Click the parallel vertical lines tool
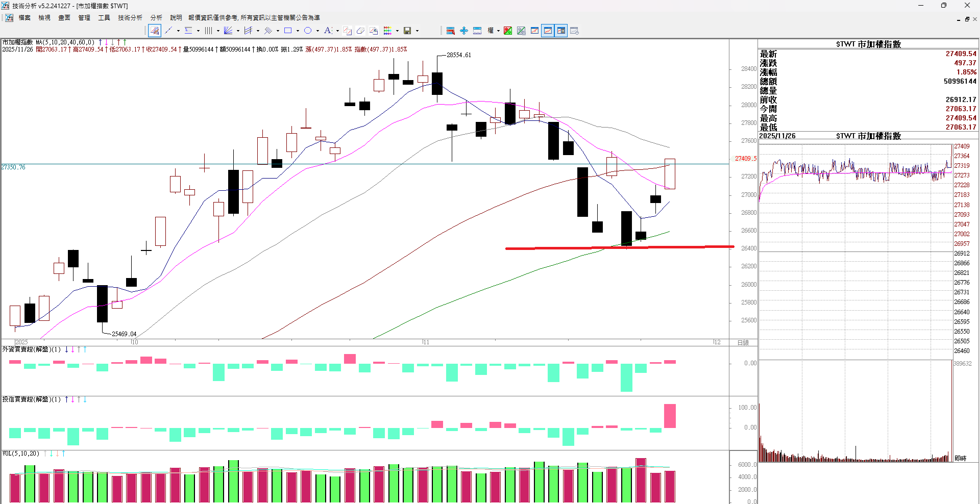 click(208, 31)
